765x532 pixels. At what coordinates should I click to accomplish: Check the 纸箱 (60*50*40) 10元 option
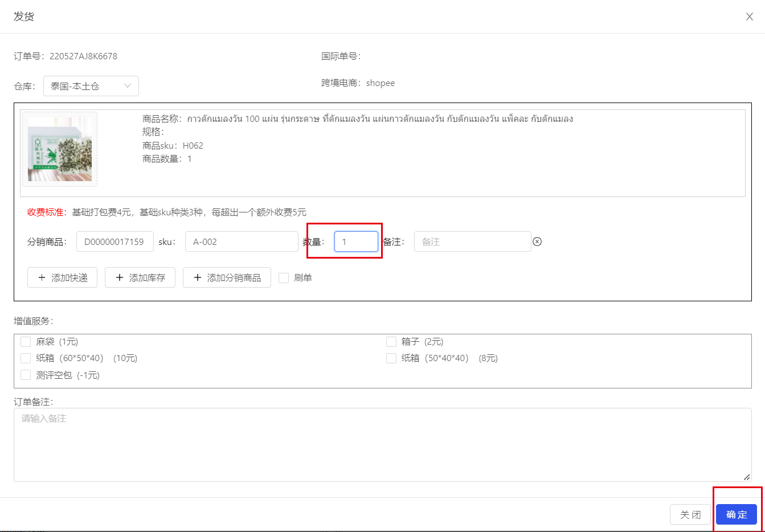click(x=26, y=358)
